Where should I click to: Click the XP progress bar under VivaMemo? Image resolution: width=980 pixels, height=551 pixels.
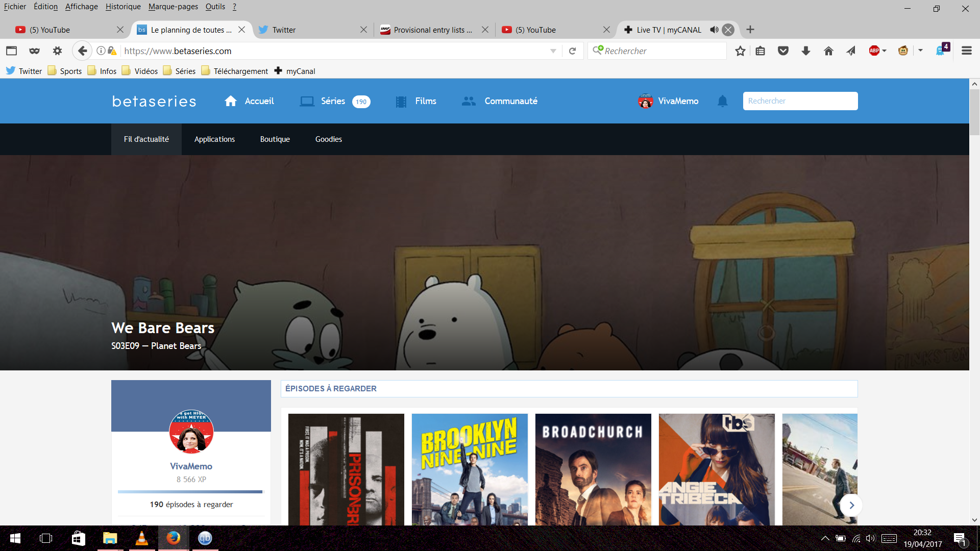tap(190, 492)
